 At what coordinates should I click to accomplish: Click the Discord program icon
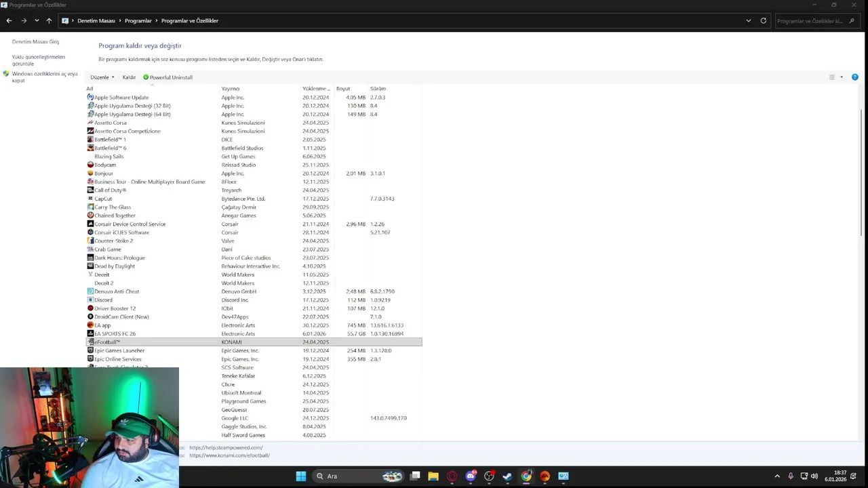(90, 300)
